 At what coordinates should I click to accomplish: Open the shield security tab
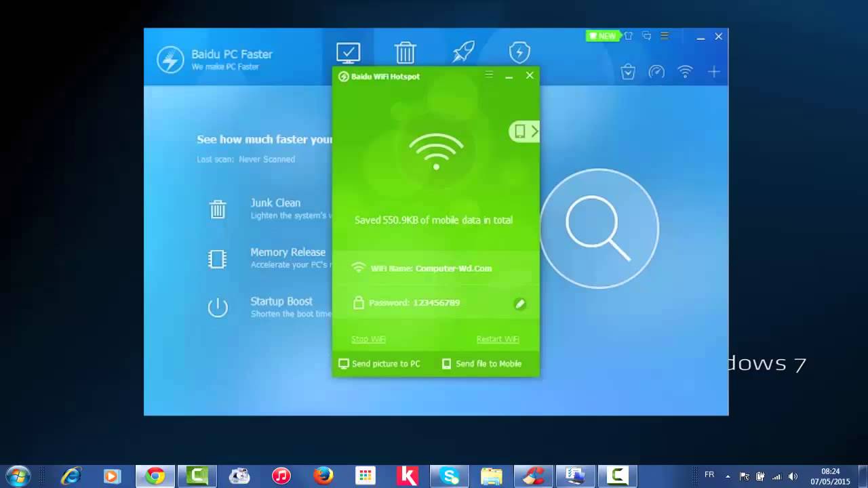pos(519,52)
